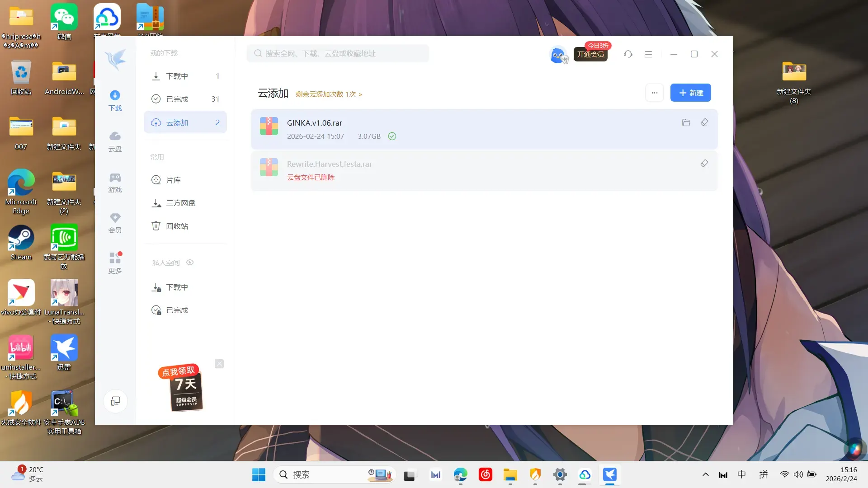
Task: Click the floating window icon at sidebar bottom
Action: coord(115,401)
